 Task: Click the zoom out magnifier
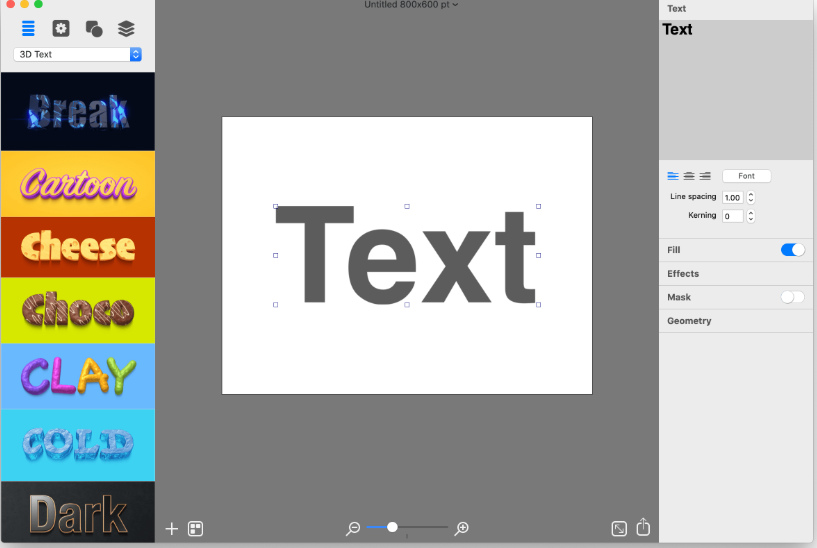click(353, 528)
